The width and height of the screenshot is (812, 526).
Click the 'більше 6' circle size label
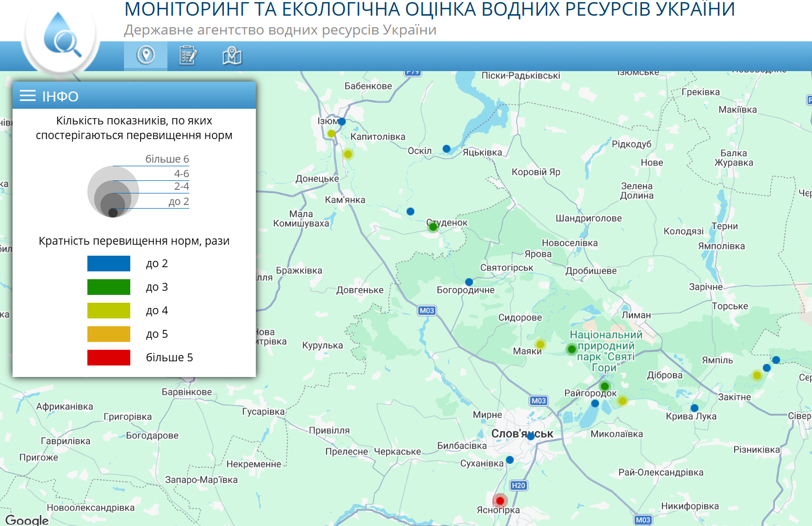[167, 159]
